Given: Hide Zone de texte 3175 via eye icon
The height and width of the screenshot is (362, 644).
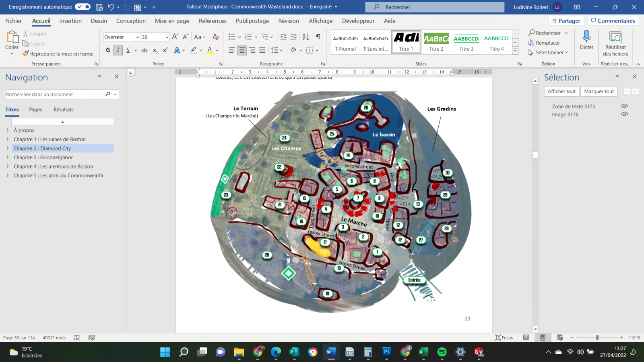Looking at the screenshot, I should point(624,106).
